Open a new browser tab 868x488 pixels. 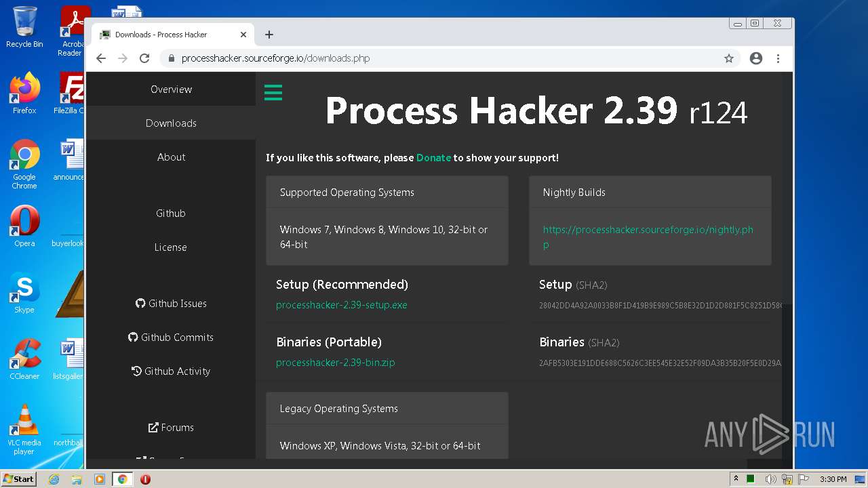(x=269, y=35)
